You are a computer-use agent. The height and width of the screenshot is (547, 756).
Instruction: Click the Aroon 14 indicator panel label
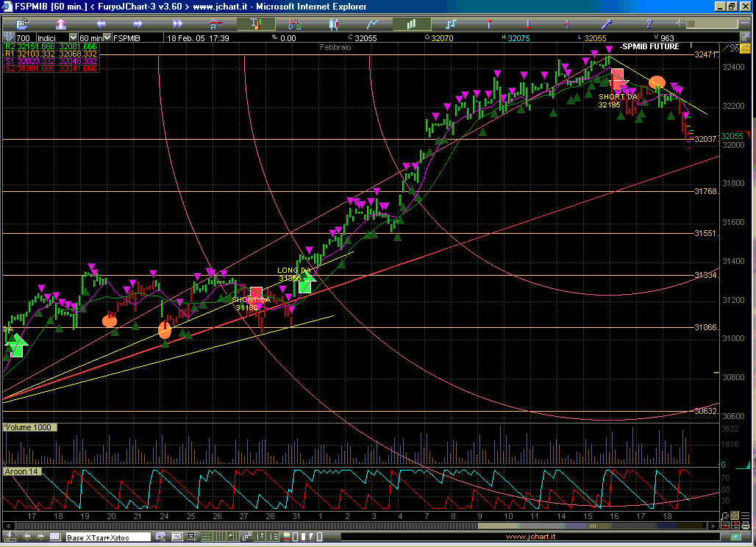click(21, 471)
